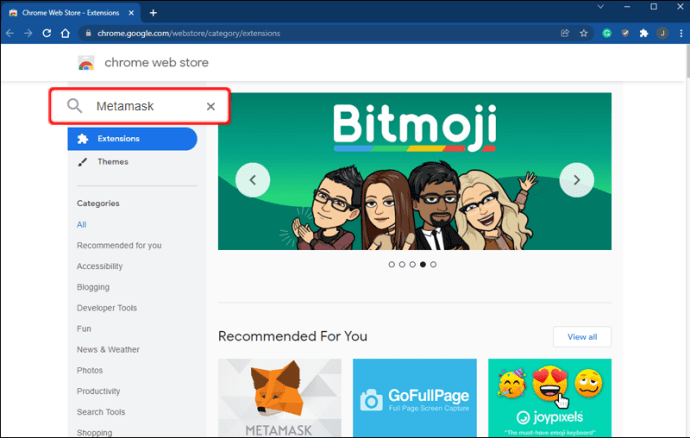Click the page vertical scrollbar
The image size is (690, 438).
pos(686,62)
